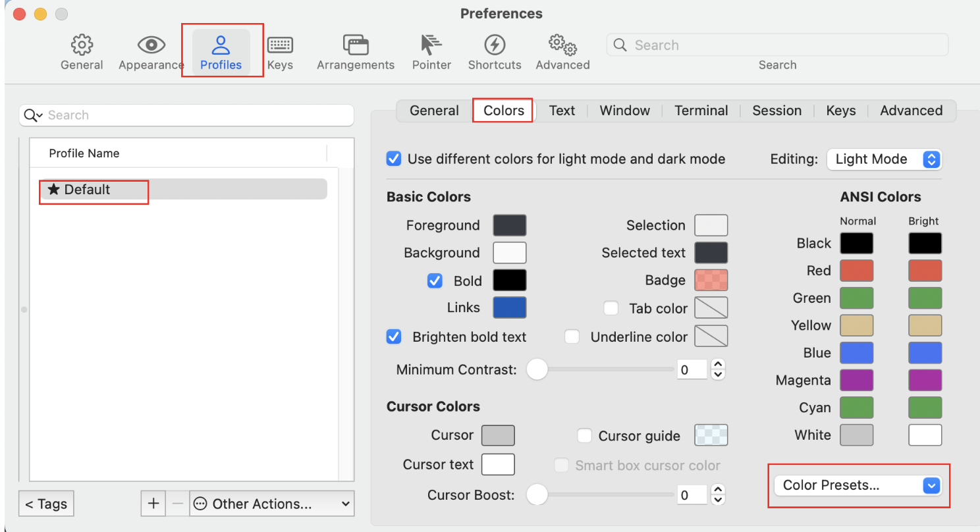This screenshot has height=532, width=980.
Task: Open the Keys preferences pane in toolbar
Action: tap(280, 52)
